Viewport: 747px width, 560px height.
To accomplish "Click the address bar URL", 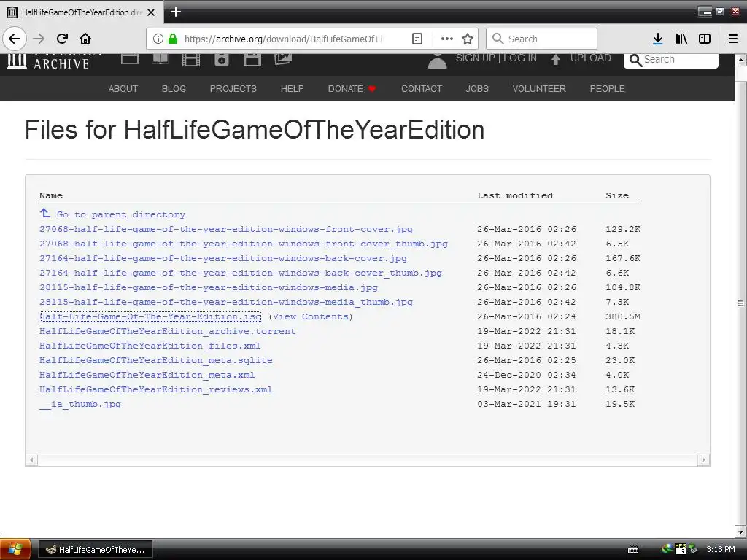I will click(284, 39).
